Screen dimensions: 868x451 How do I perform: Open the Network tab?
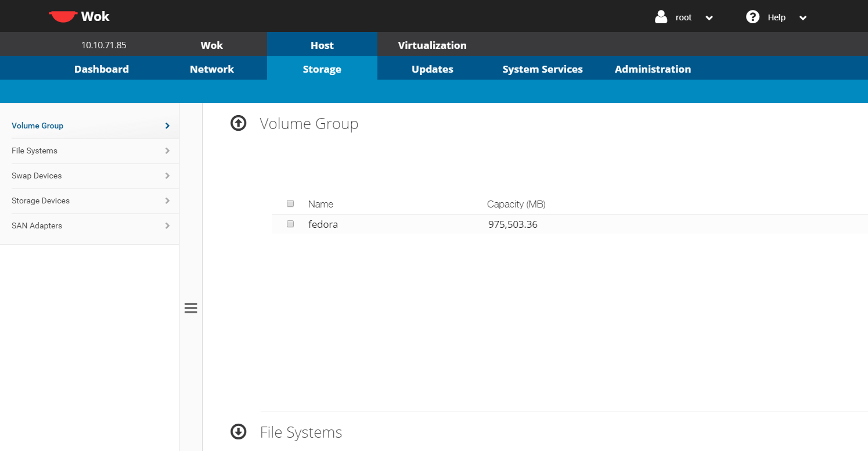pyautogui.click(x=212, y=69)
